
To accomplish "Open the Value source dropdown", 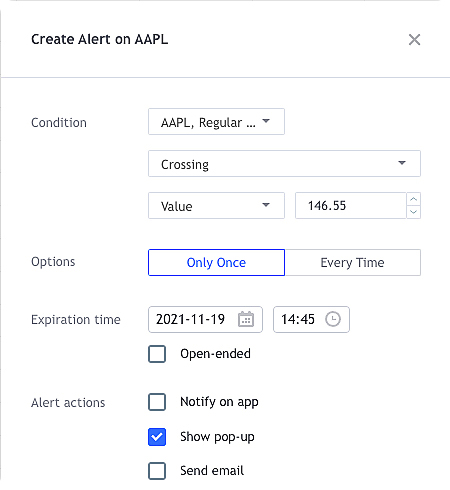I will click(216, 205).
